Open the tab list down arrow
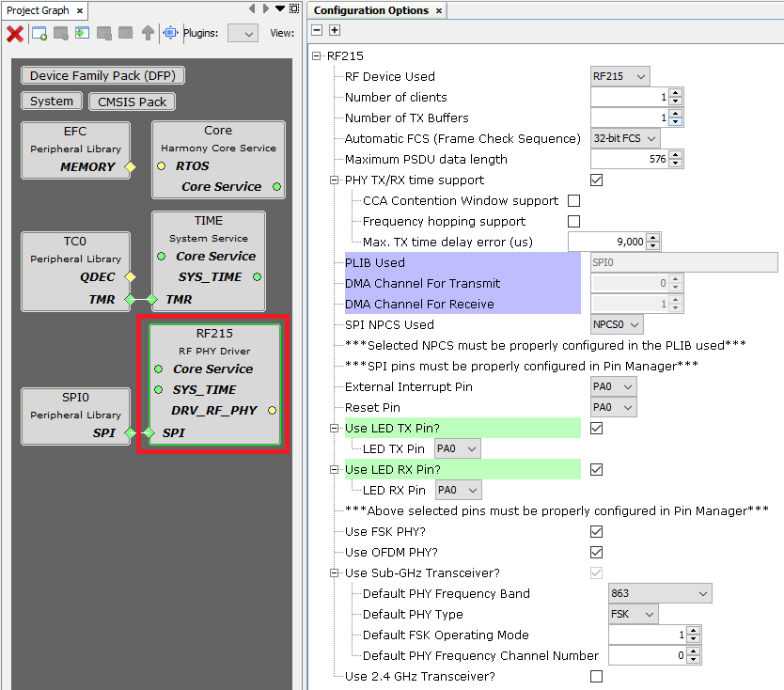This screenshot has height=690, width=784. coord(280,8)
